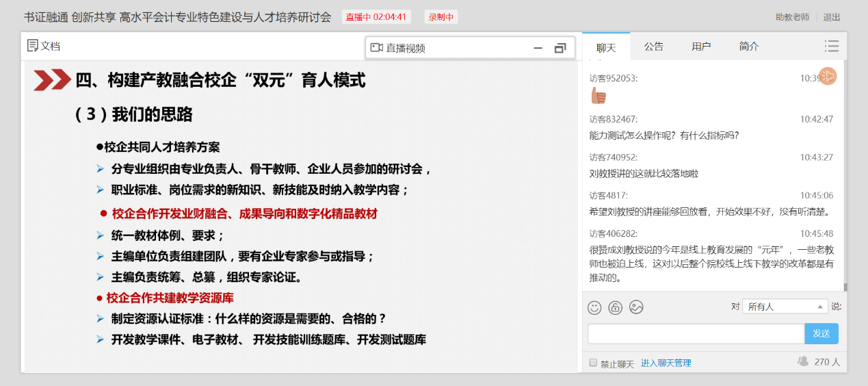Click the lock icon under chat
The height and width of the screenshot is (386, 868).
point(615,308)
